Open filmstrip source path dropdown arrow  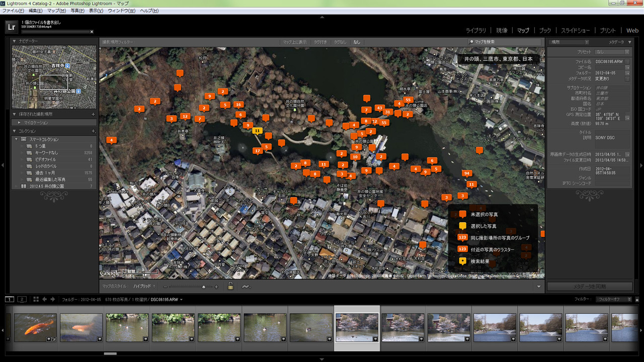181,300
